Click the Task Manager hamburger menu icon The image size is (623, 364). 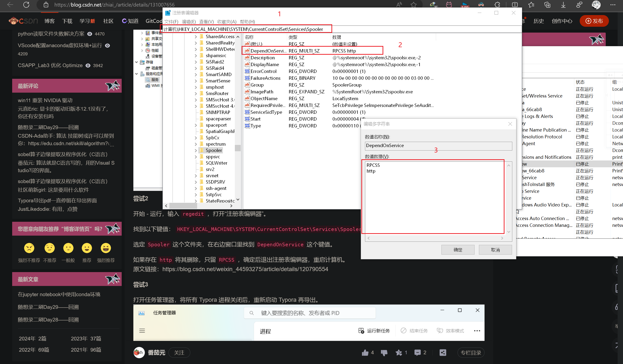[x=142, y=331]
